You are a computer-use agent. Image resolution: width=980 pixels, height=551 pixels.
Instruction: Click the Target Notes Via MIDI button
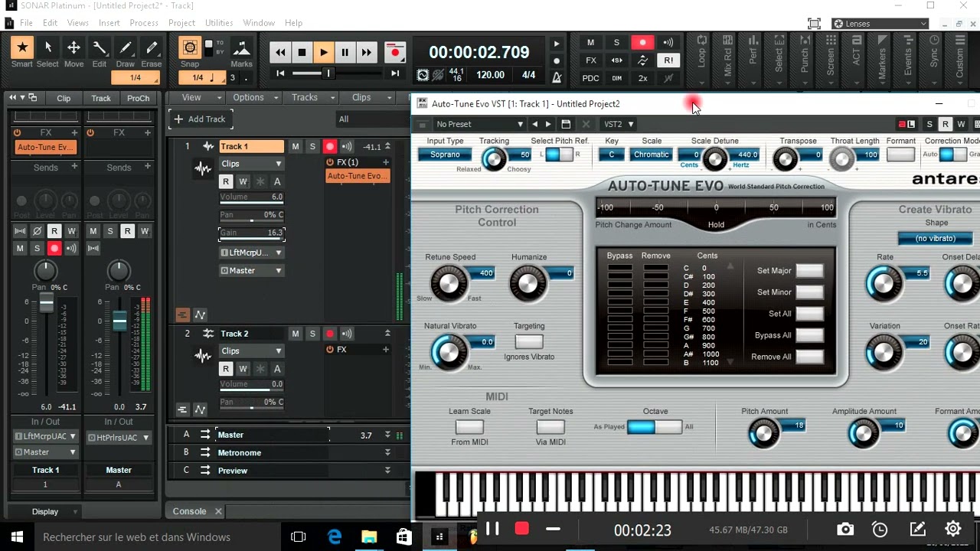click(550, 427)
